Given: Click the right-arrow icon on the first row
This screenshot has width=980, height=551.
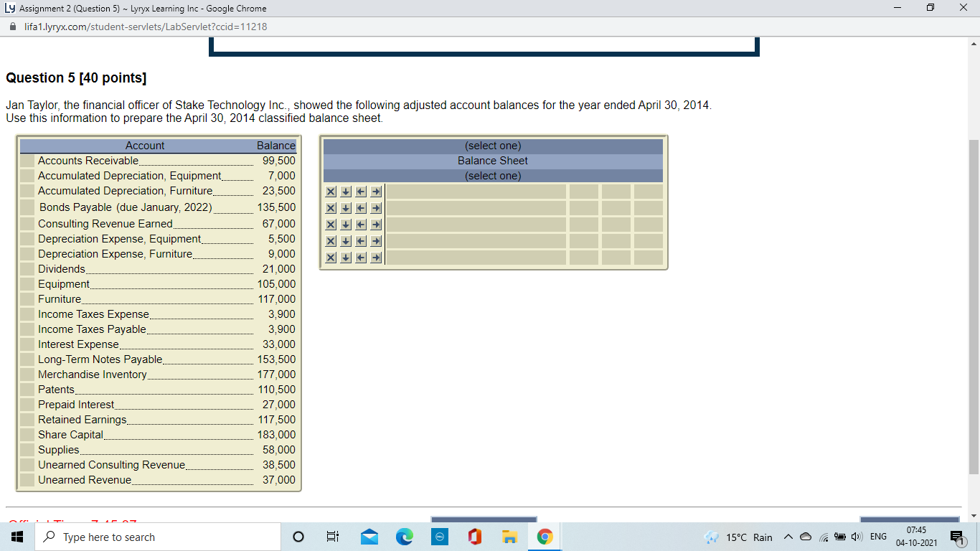Looking at the screenshot, I should 375,191.
